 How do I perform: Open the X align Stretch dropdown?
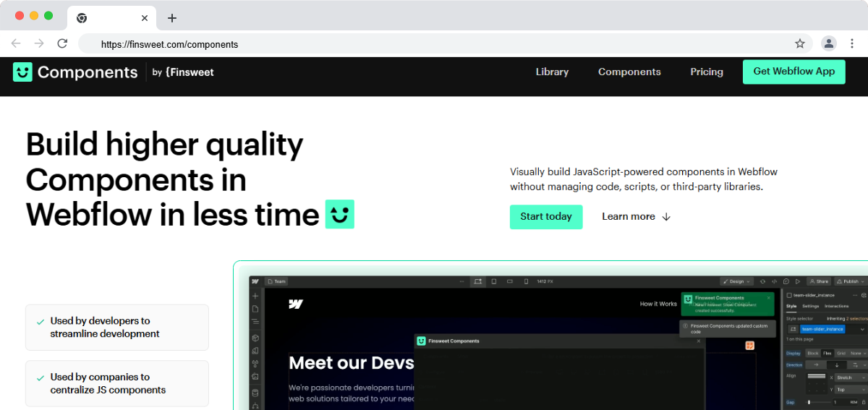(x=851, y=377)
